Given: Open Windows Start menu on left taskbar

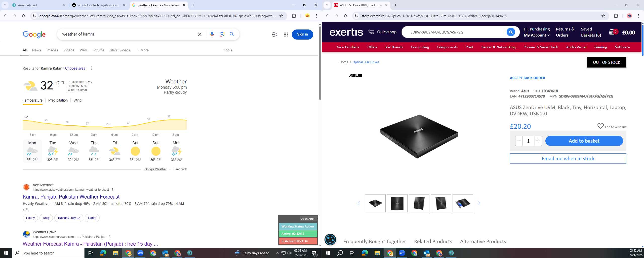Looking at the screenshot, I should [6, 253].
